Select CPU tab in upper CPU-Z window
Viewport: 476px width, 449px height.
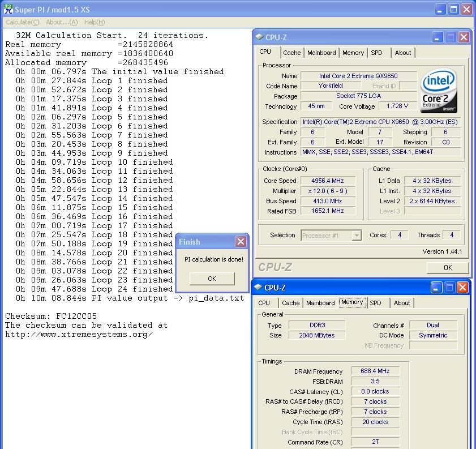pos(265,52)
